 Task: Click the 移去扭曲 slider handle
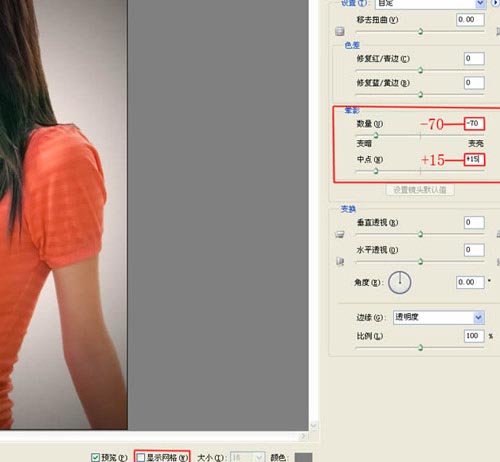pos(420,32)
